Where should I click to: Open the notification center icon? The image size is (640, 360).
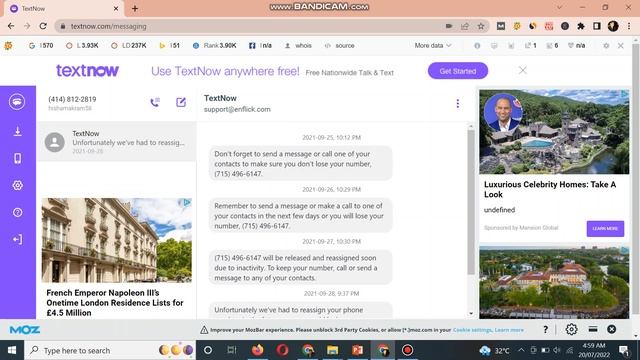pyautogui.click(x=624, y=350)
